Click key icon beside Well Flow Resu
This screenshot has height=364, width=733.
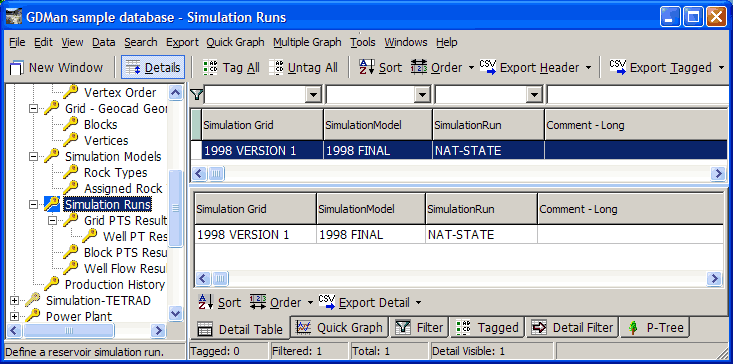click(71, 268)
